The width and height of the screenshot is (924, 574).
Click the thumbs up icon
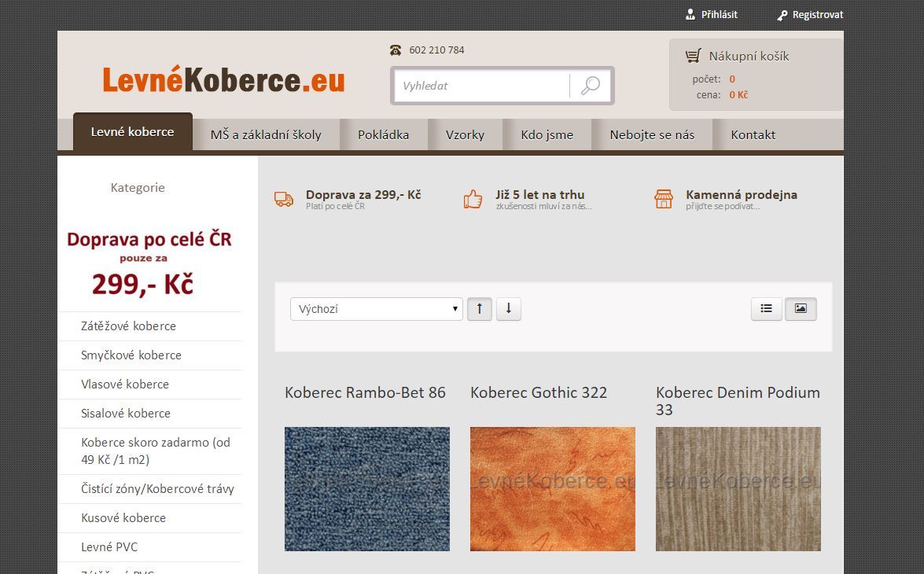pos(473,199)
